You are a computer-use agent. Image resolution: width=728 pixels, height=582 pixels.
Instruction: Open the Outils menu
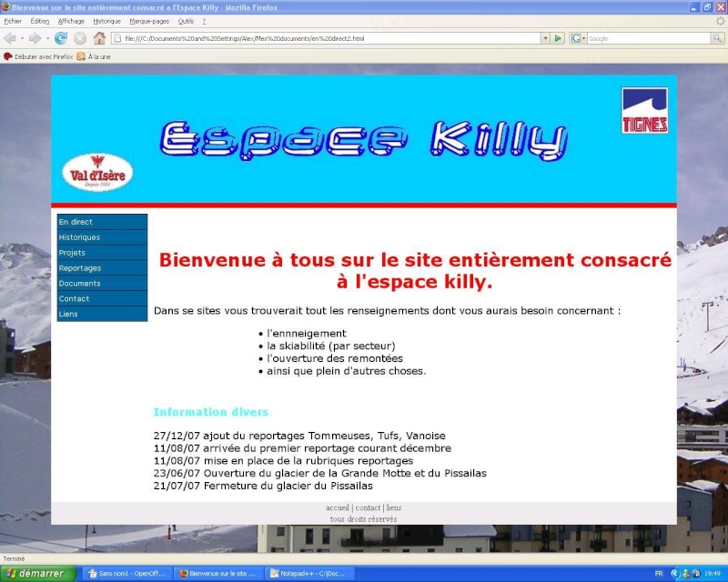click(186, 21)
